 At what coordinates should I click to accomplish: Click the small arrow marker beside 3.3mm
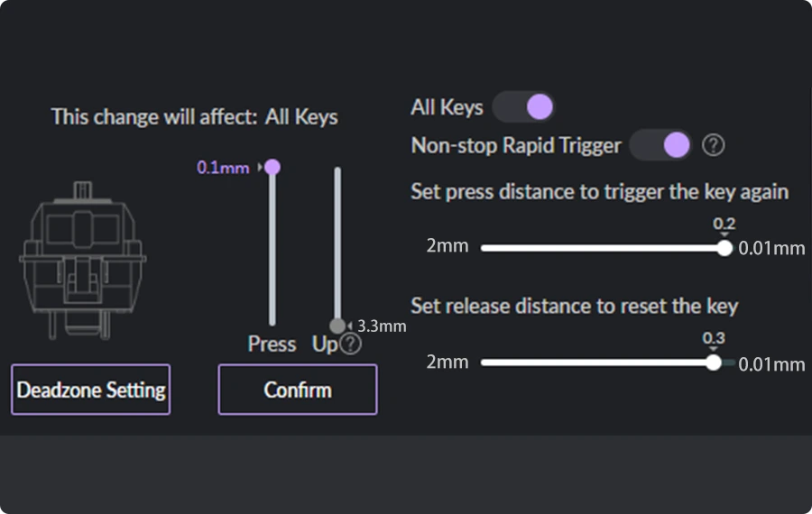tap(350, 326)
